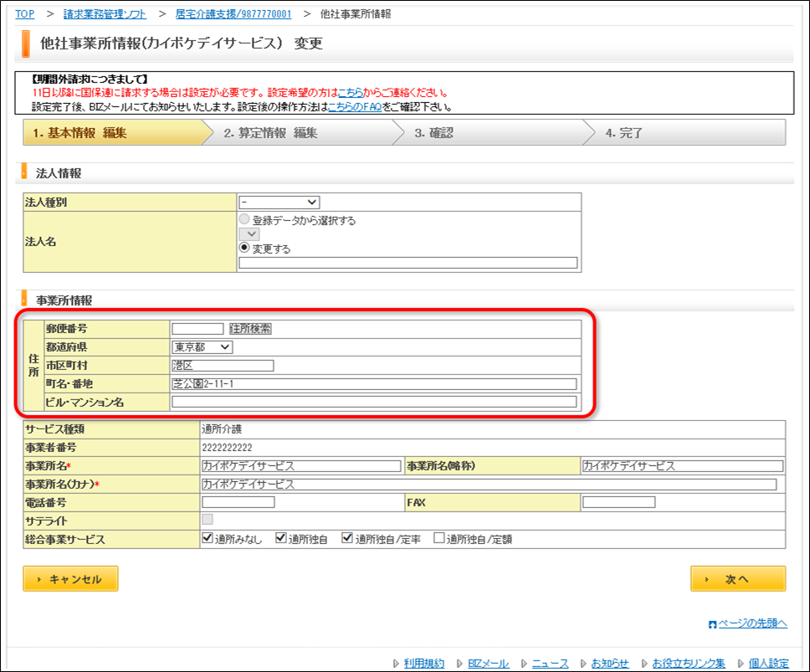The height and width of the screenshot is (672, 810).
Task: Open the お役立ちリンク集 footer link
Action: tap(689, 664)
